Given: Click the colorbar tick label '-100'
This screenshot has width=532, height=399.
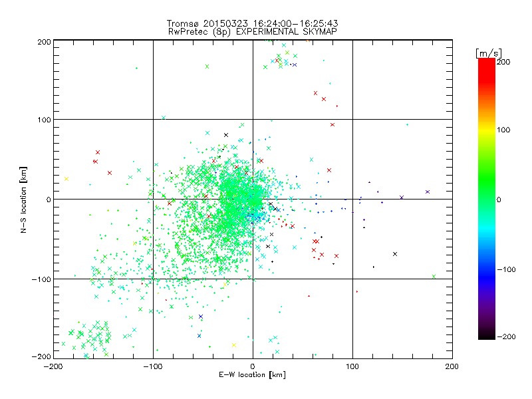Looking at the screenshot, I should point(506,270).
